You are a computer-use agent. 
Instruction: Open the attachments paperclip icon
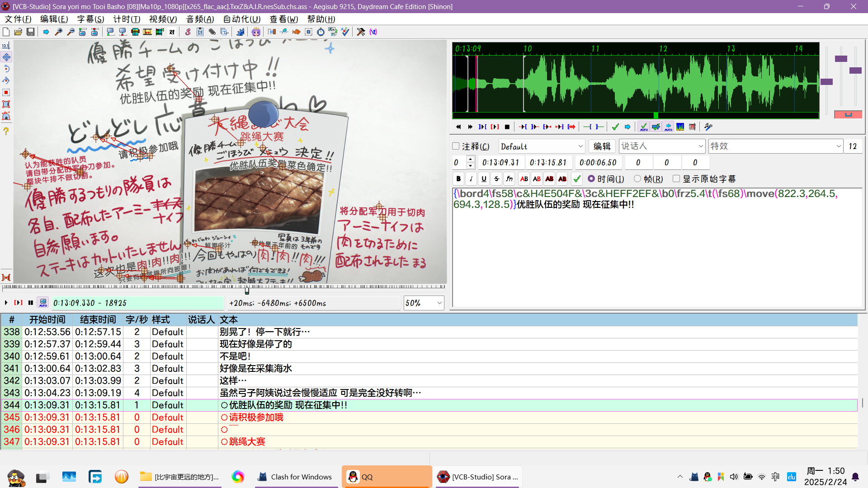212,32
